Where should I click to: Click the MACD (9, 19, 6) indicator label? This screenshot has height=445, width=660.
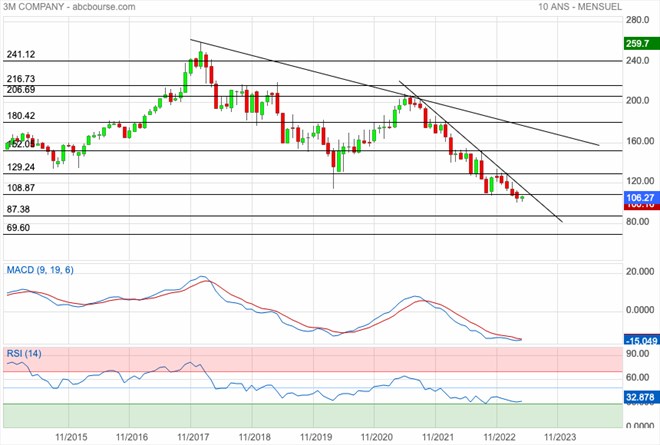(40, 270)
